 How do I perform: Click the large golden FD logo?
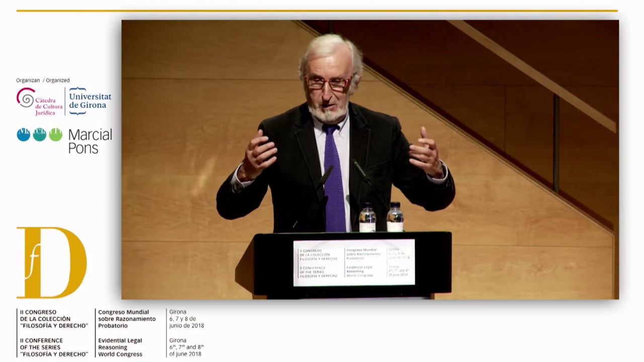[51, 262]
